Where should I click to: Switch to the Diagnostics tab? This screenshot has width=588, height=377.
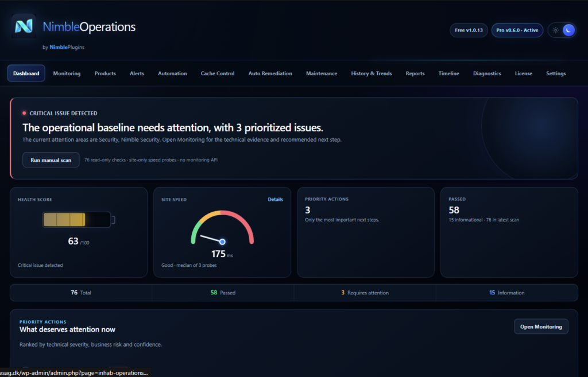tap(487, 73)
